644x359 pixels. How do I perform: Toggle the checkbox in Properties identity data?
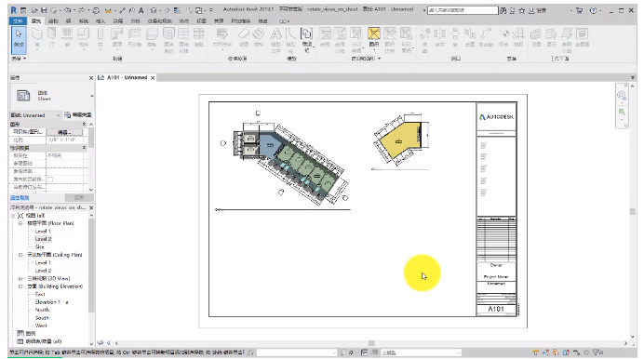[50, 179]
